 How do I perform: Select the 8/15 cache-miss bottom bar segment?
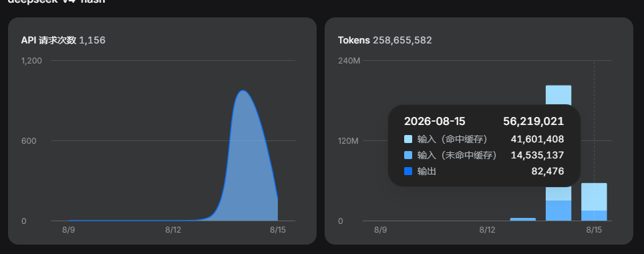[x=594, y=216]
